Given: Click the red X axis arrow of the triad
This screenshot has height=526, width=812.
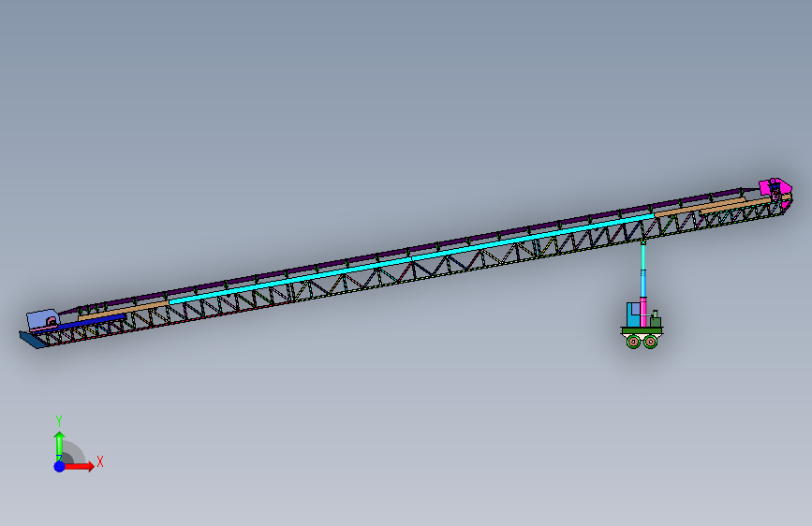Looking at the screenshot, I should [x=80, y=466].
